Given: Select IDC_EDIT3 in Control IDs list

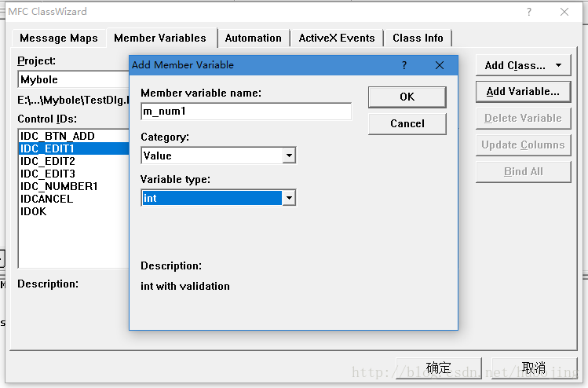Looking at the screenshot, I should click(48, 174).
